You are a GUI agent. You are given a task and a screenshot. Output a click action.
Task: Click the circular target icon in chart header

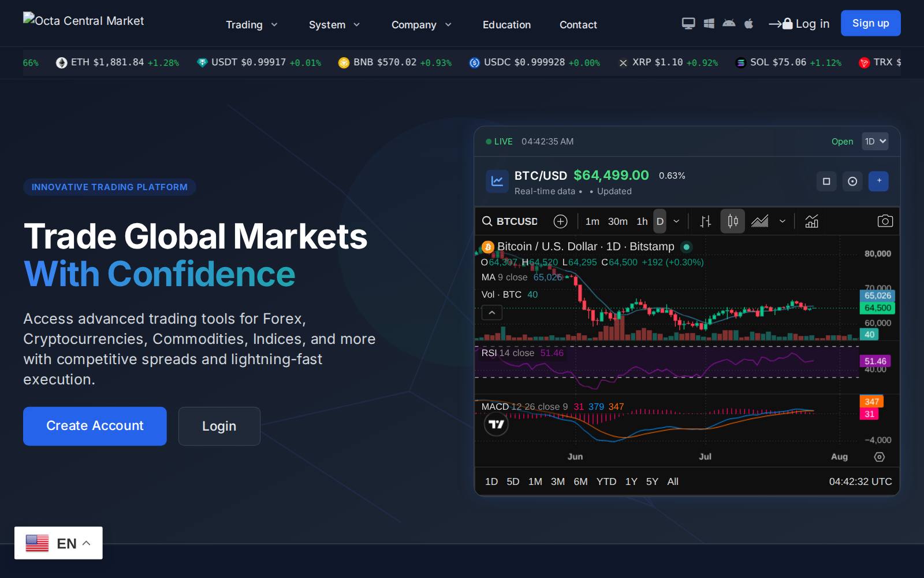852,181
